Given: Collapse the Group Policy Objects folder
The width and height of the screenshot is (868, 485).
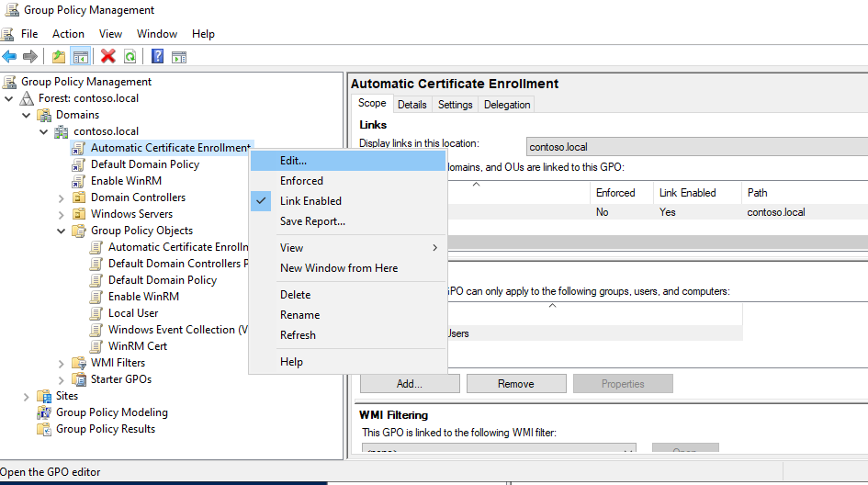Looking at the screenshot, I should click(x=62, y=231).
